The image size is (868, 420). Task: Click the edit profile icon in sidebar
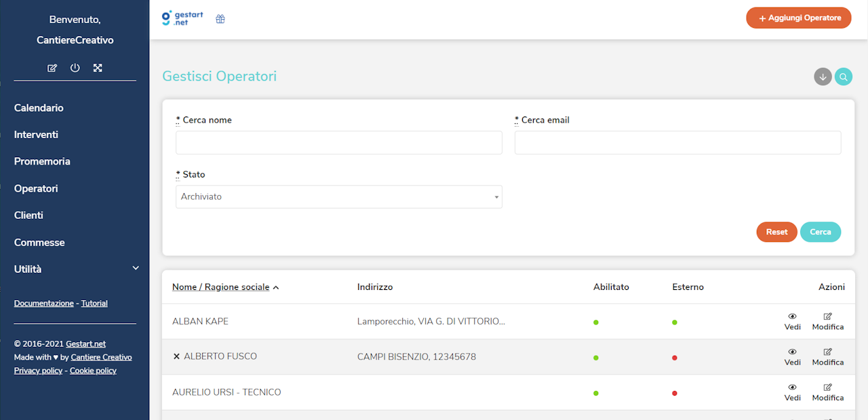(x=52, y=68)
